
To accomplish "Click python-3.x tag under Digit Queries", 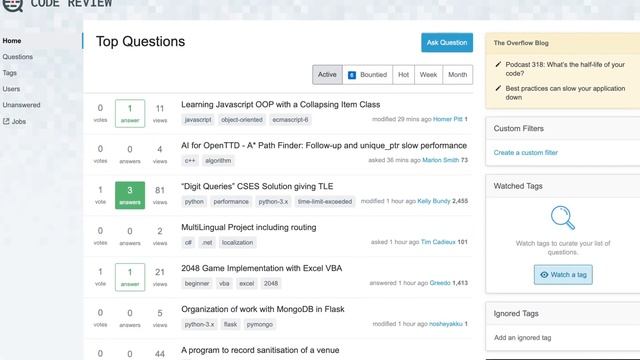I will 273,202.
